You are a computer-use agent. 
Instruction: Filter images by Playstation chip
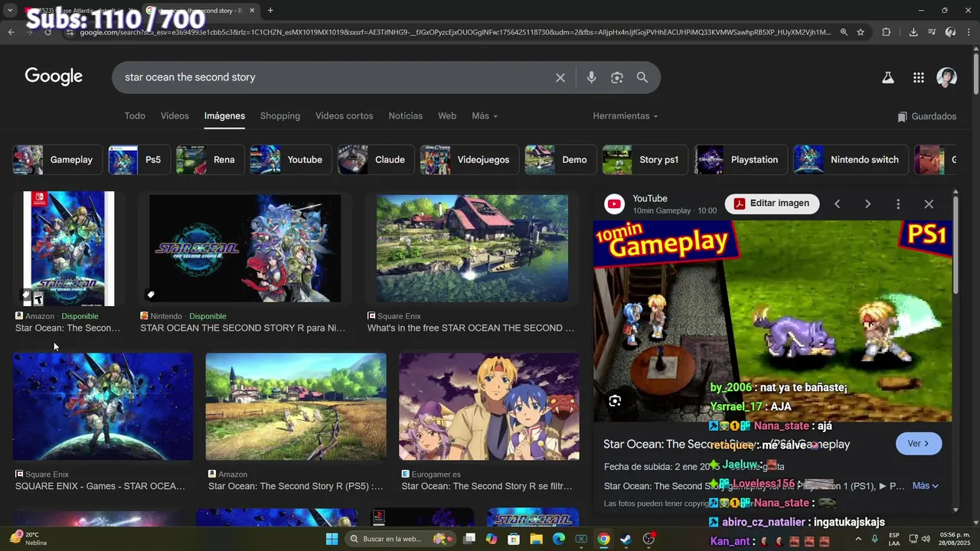(x=740, y=160)
